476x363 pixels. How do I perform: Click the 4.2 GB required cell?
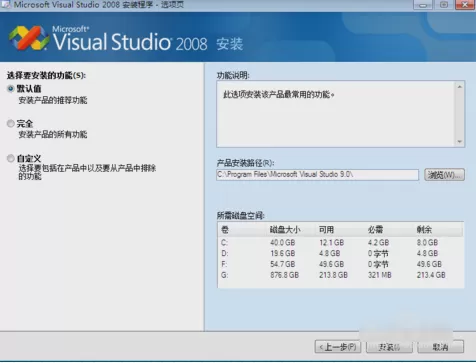(378, 243)
